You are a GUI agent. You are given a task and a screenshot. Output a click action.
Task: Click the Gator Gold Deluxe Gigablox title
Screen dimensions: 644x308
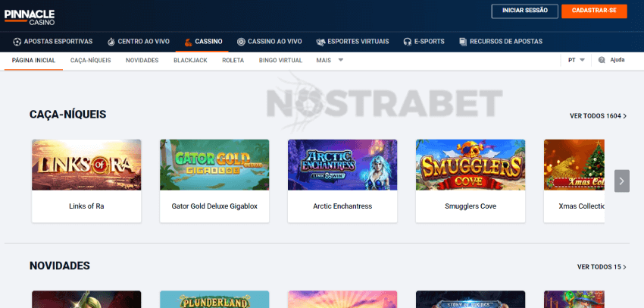tap(214, 206)
